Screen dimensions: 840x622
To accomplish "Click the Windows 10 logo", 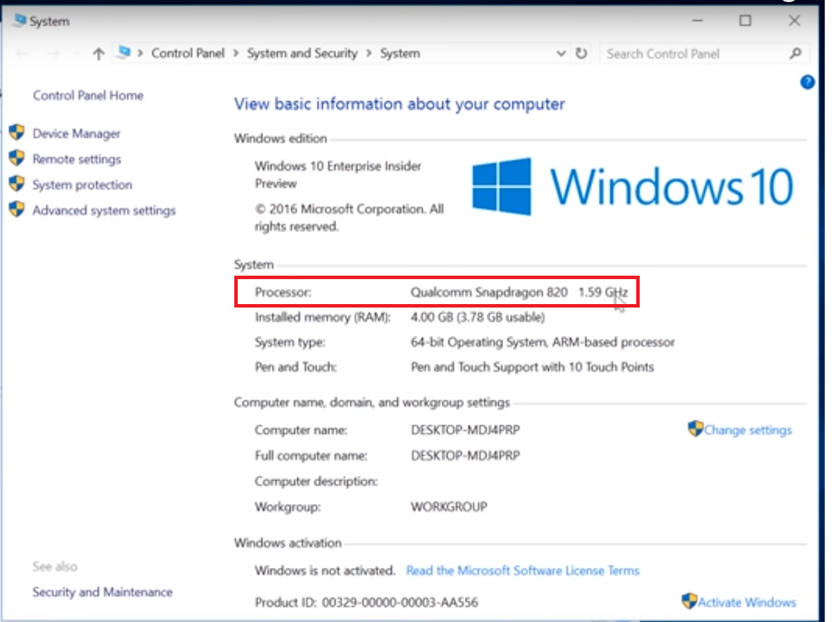I will [x=633, y=186].
